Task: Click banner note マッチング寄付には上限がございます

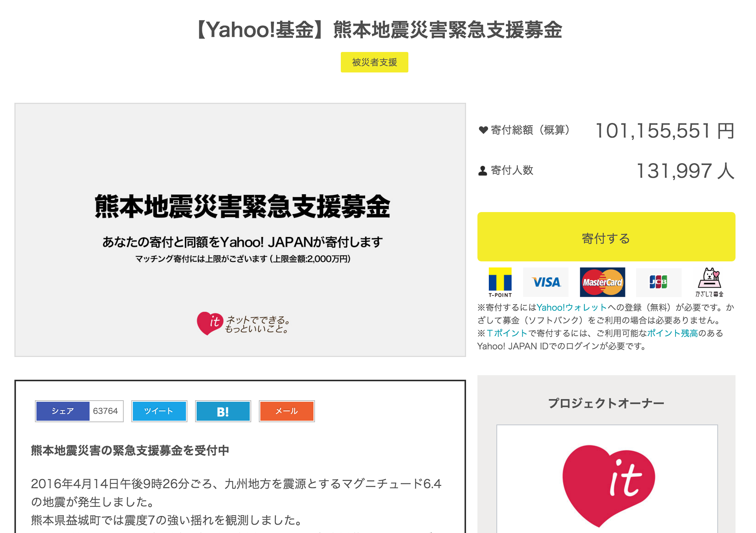Action: pyautogui.click(x=243, y=259)
